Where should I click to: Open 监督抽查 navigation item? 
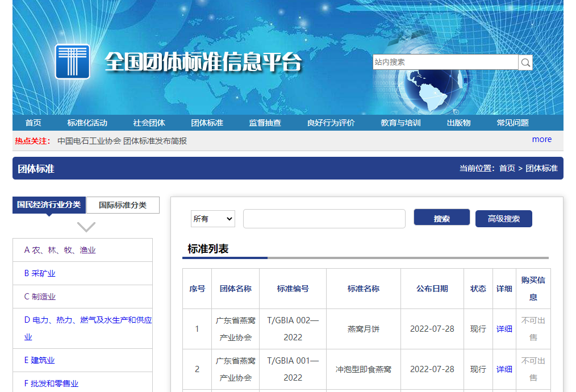pyautogui.click(x=265, y=123)
